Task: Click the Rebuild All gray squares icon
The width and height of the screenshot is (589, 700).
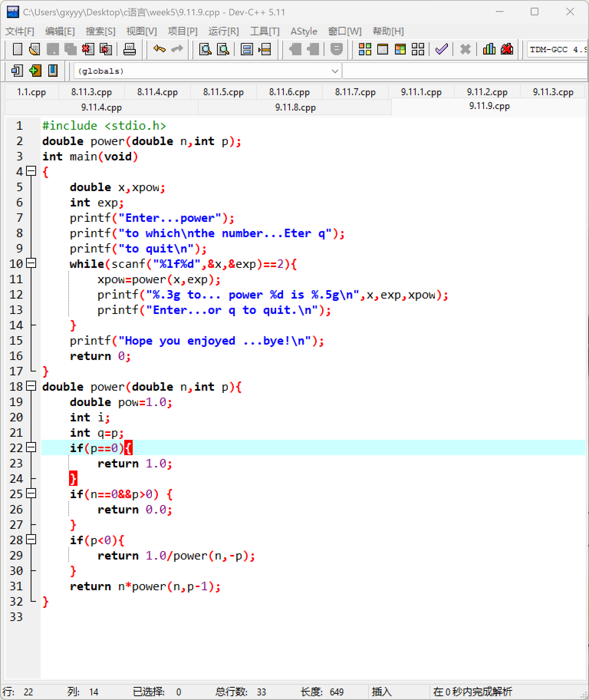Action: pyautogui.click(x=418, y=49)
